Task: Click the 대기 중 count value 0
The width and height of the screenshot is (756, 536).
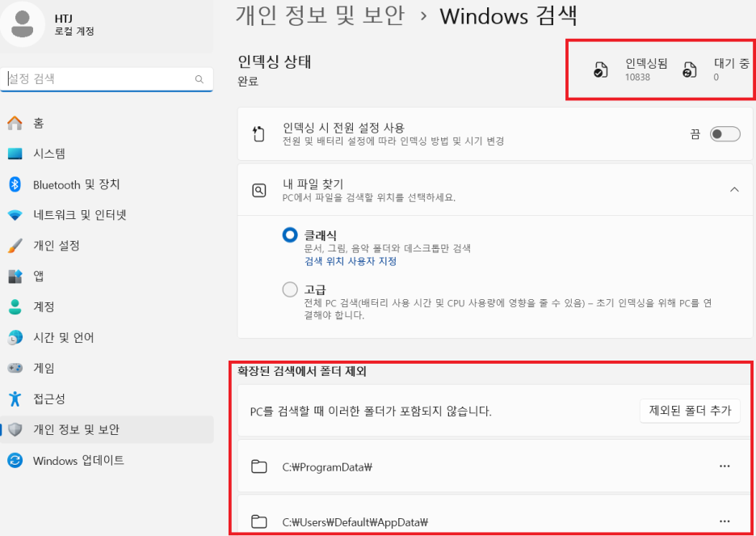Action: (716, 77)
